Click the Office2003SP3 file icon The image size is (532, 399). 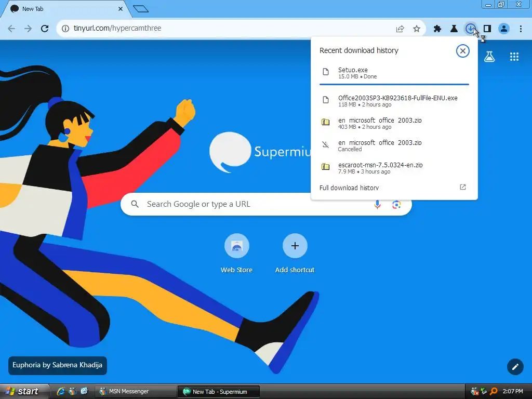326,100
